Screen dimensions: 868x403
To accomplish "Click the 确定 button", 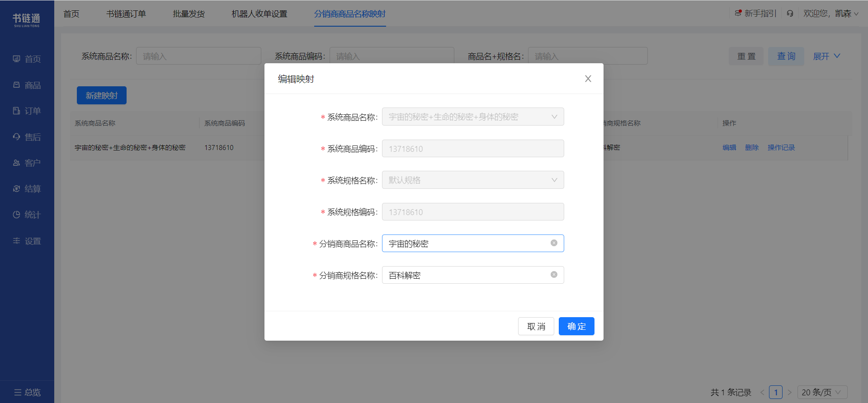I will coord(576,326).
